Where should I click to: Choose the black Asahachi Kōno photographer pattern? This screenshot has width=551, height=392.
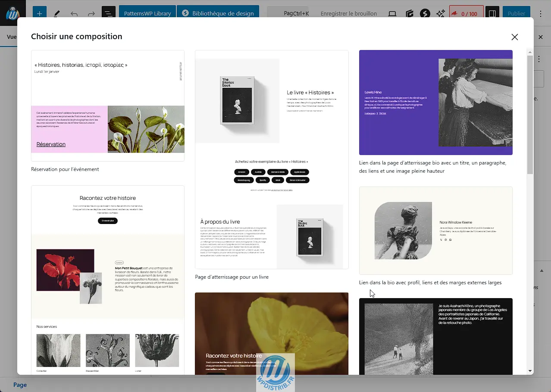point(436,336)
